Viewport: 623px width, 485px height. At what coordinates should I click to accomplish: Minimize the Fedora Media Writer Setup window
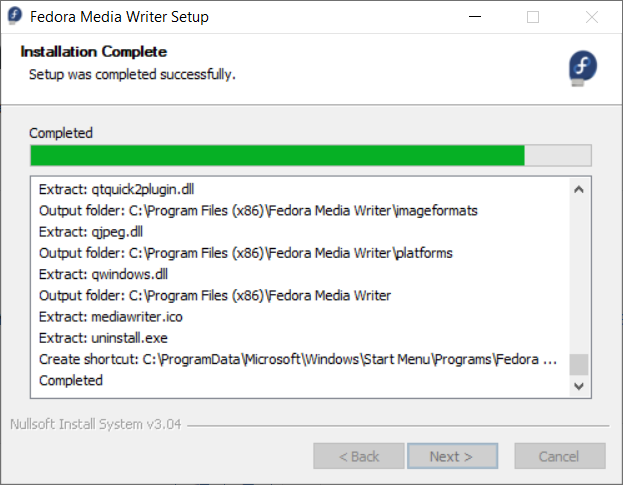tap(475, 17)
